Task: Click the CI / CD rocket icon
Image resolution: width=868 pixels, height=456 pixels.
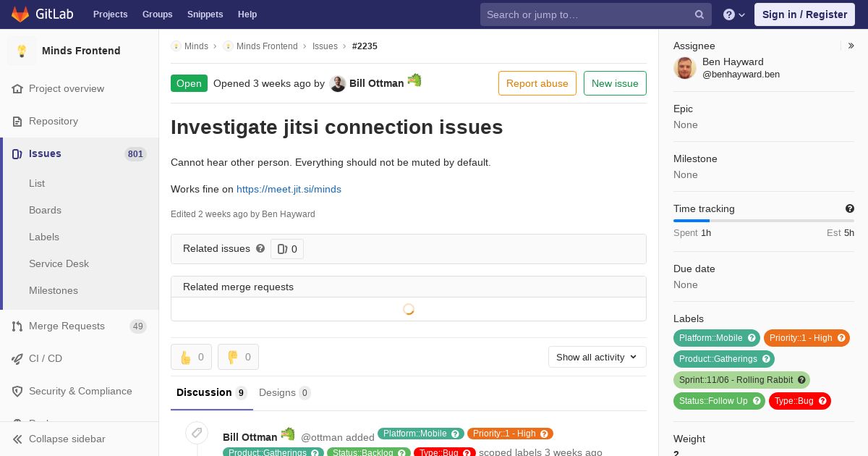Action: (18, 358)
